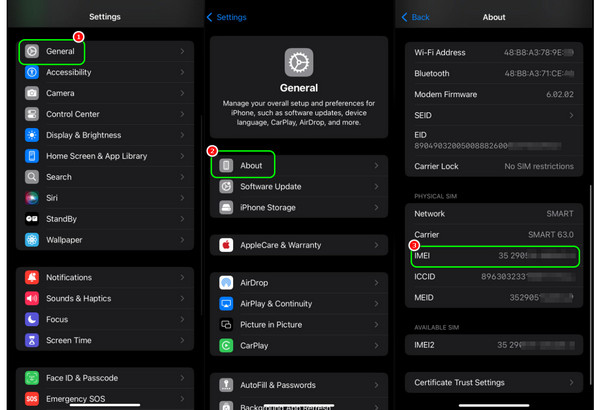Screen dimensions: 600x410
Task: Tap the Notifications bell icon
Action: coord(32,277)
